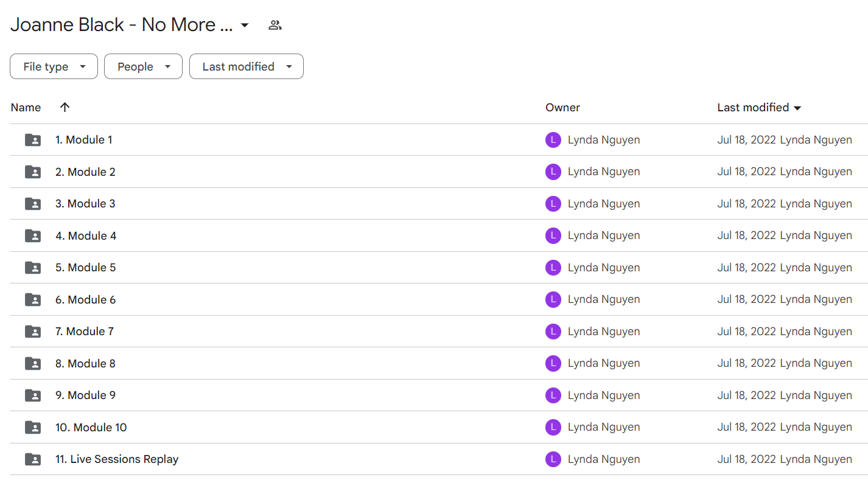This screenshot has height=497, width=868.
Task: Click the purple L avatar in Module 3 row
Action: (x=553, y=204)
